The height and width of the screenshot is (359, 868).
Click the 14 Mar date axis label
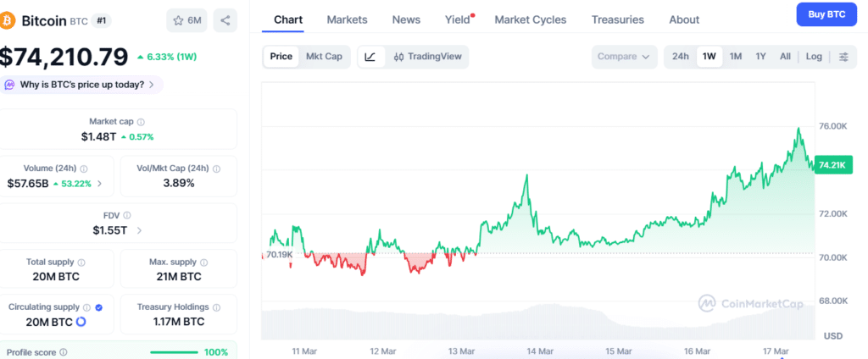coord(540,351)
